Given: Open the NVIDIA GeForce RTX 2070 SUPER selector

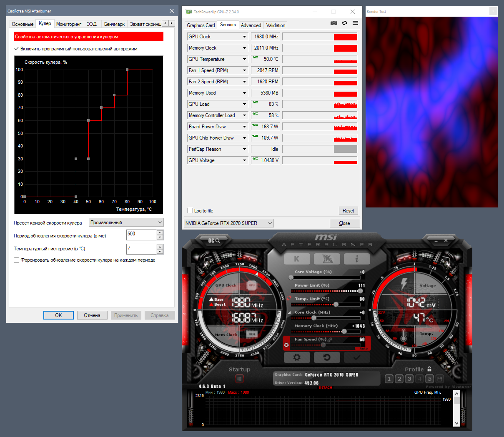Looking at the screenshot, I should pyautogui.click(x=229, y=223).
